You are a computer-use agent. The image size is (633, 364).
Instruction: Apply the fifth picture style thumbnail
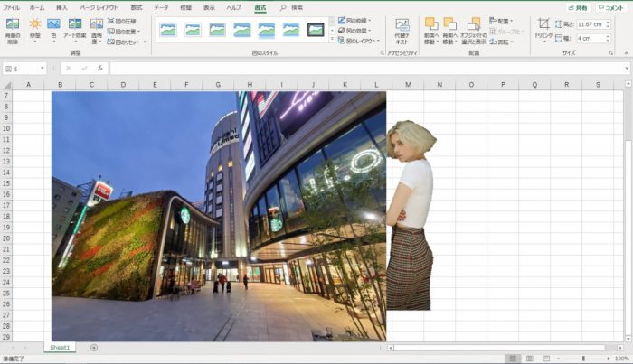pos(267,30)
